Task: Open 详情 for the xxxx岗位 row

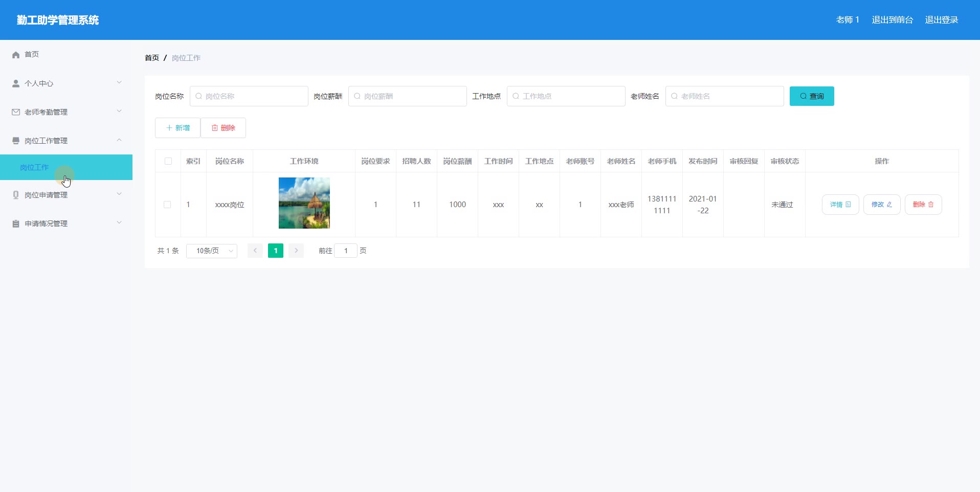Action: (840, 205)
